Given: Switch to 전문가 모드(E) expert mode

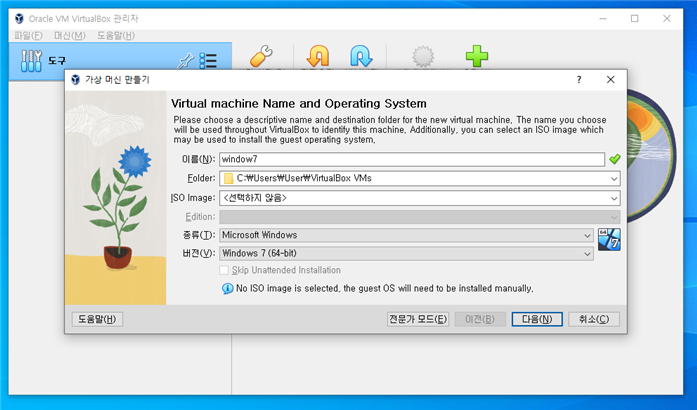Looking at the screenshot, I should (x=418, y=319).
